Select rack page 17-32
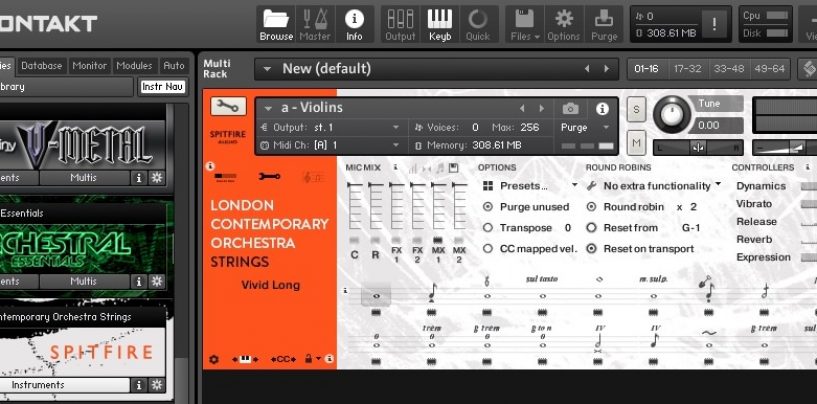Viewport: 817px width, 404px height. (687, 69)
